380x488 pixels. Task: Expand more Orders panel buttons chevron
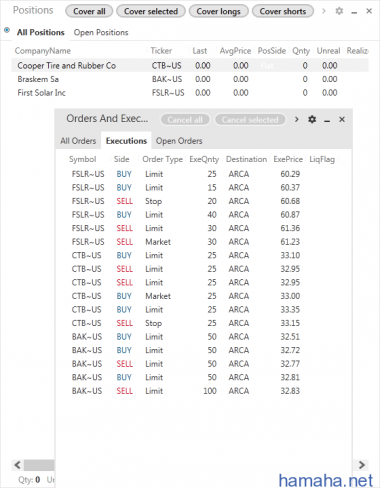pos(297,119)
